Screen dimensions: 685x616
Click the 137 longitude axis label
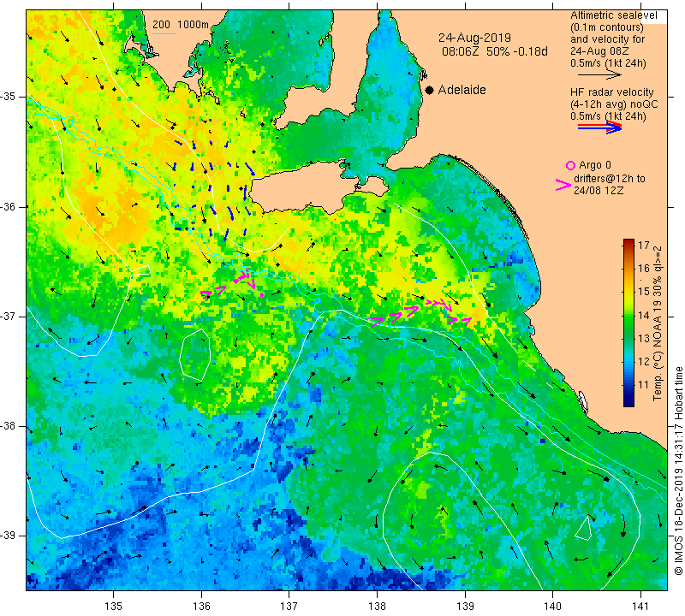(289, 606)
